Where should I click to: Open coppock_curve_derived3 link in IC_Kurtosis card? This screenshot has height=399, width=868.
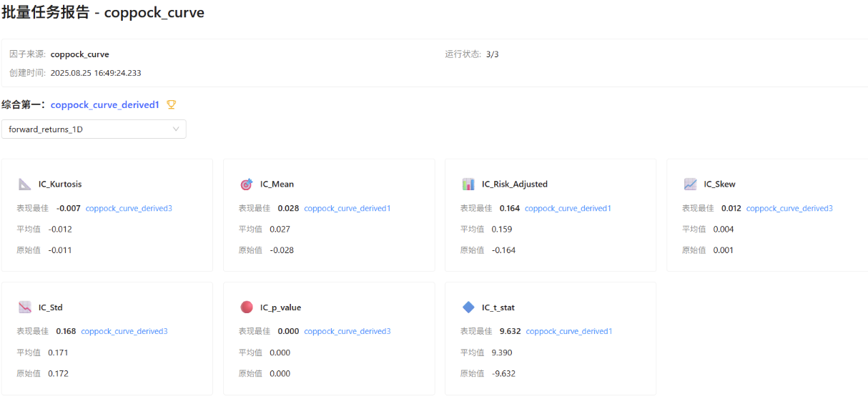coord(129,208)
